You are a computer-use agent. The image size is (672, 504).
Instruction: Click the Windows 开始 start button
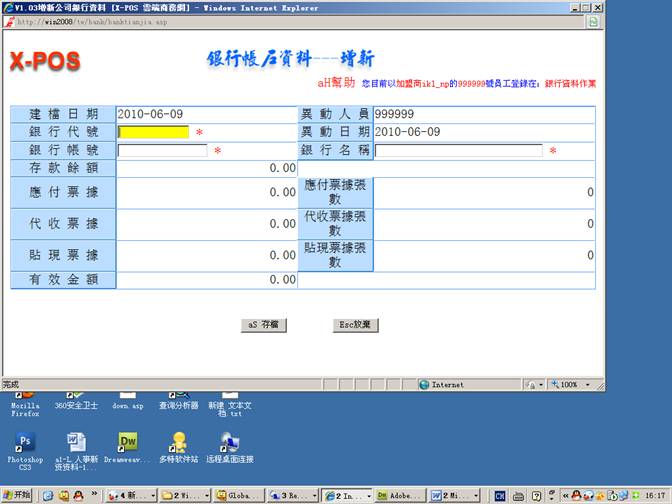[x=17, y=495]
